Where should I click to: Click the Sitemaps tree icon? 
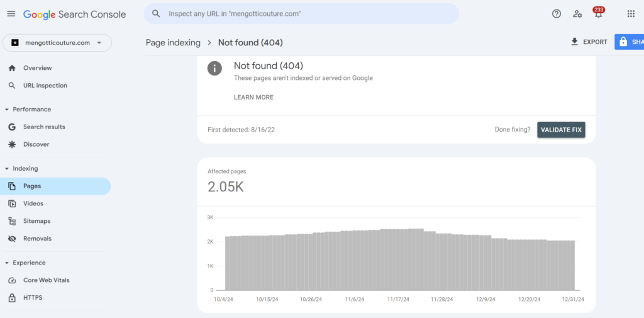12,221
